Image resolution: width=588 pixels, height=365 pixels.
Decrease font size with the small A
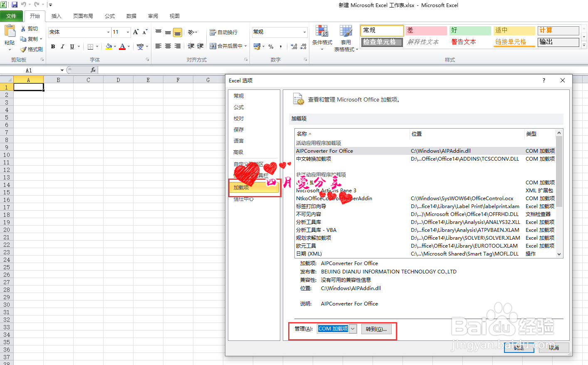[x=145, y=32]
